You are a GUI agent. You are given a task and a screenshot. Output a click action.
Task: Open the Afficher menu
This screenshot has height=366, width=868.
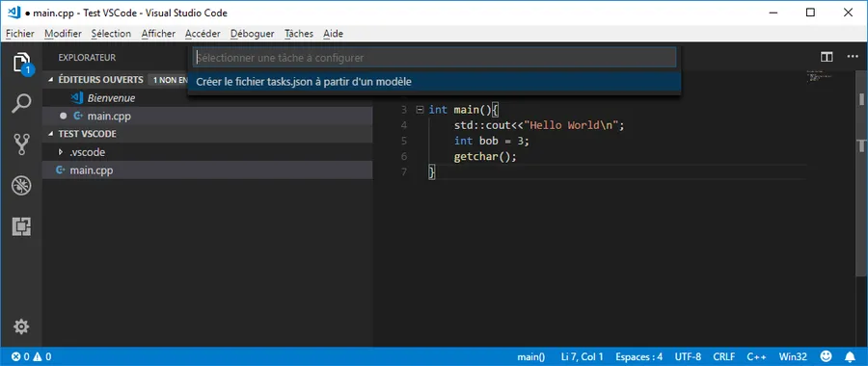click(158, 34)
